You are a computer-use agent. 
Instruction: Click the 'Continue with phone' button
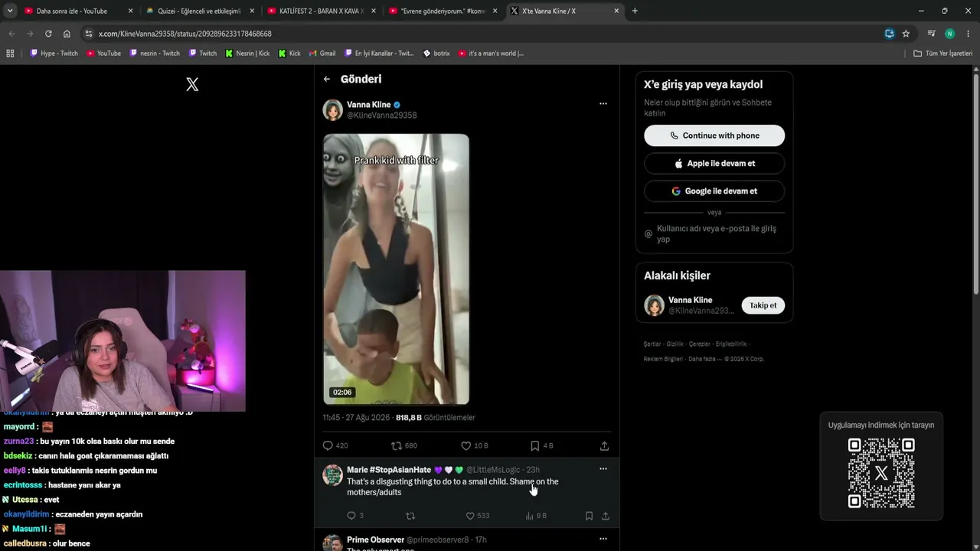click(714, 135)
